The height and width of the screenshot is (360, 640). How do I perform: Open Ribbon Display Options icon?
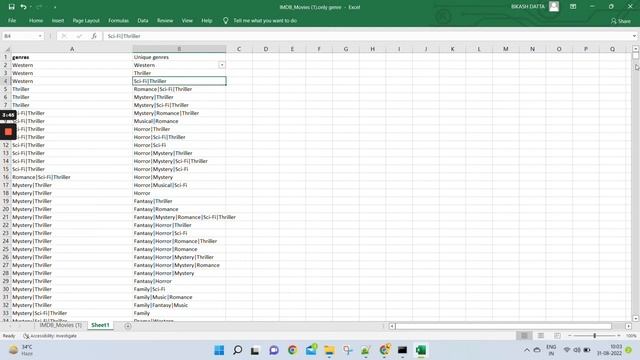tap(573, 7)
